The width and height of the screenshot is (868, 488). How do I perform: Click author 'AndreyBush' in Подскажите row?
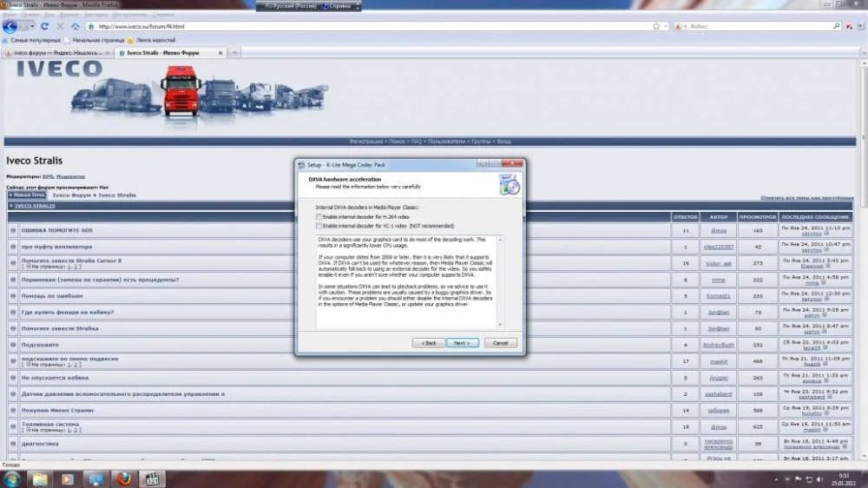pyautogui.click(x=719, y=345)
